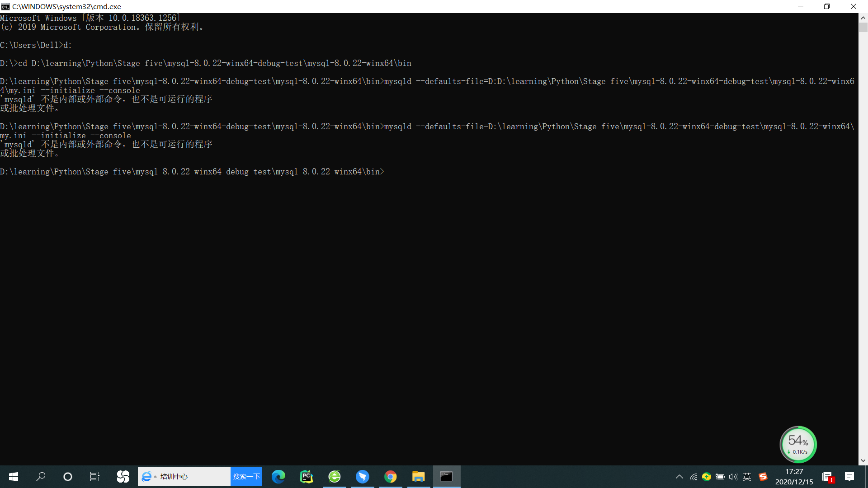This screenshot has height=488, width=868.
Task: Click the scrollbar down arrow in cmd
Action: (863, 460)
